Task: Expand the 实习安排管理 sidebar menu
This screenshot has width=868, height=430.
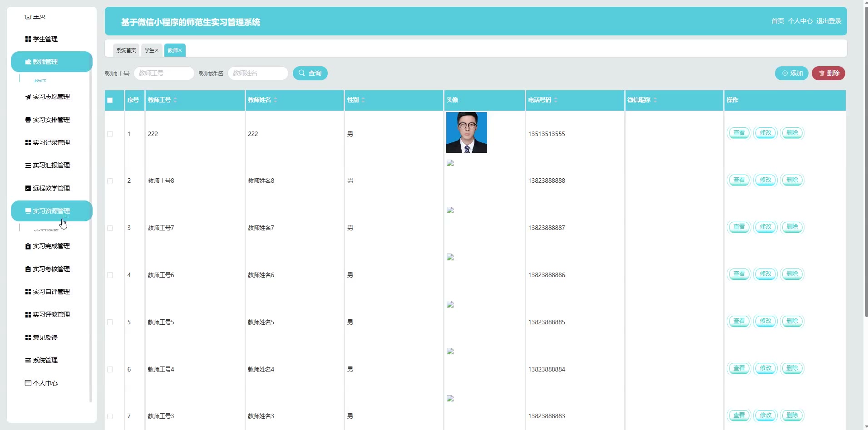Action: click(51, 120)
